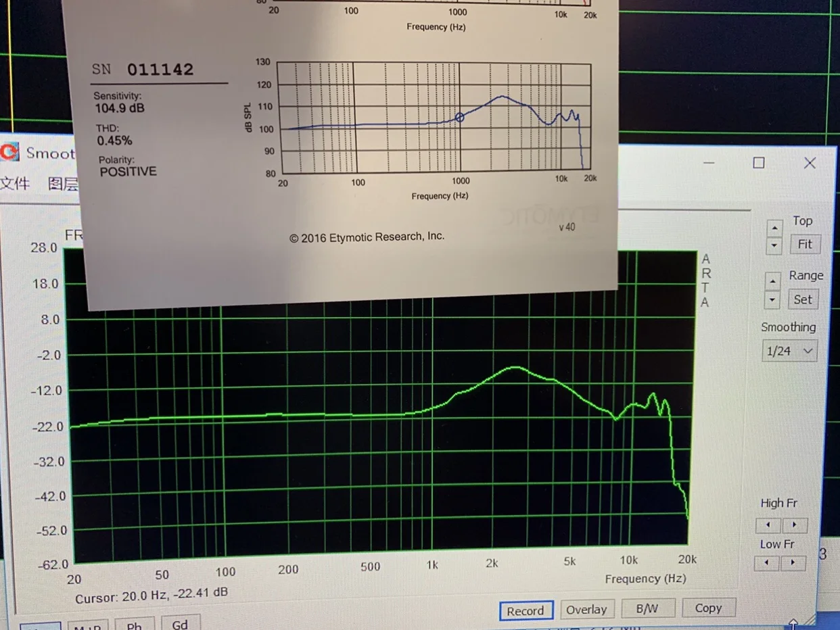Click the 20k label on the green plot axis
The image size is (840, 630).
click(687, 559)
